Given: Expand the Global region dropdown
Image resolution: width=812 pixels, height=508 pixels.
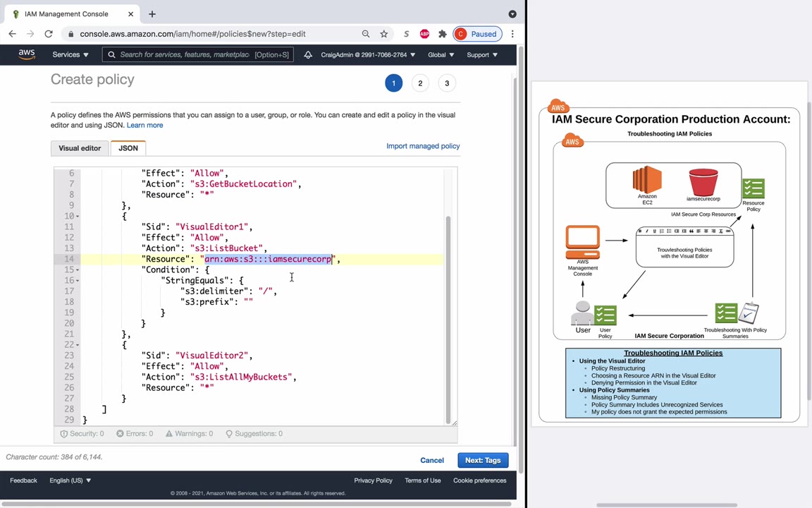Looking at the screenshot, I should point(441,55).
